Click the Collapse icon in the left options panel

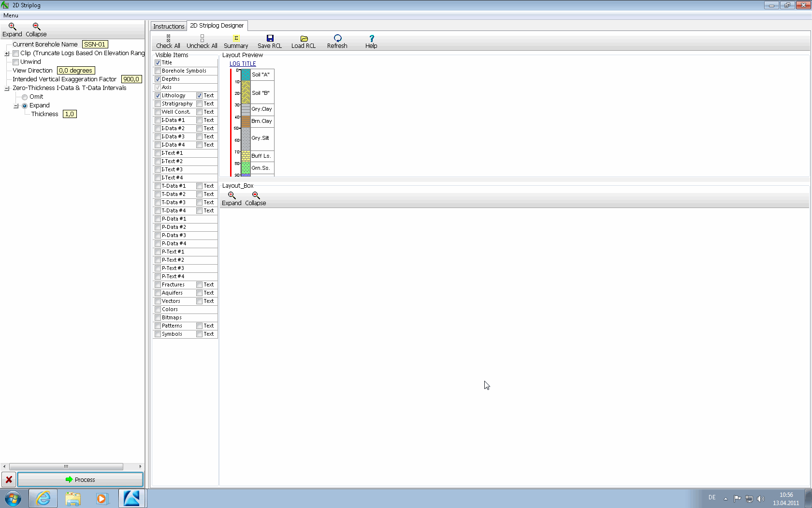[x=36, y=26]
